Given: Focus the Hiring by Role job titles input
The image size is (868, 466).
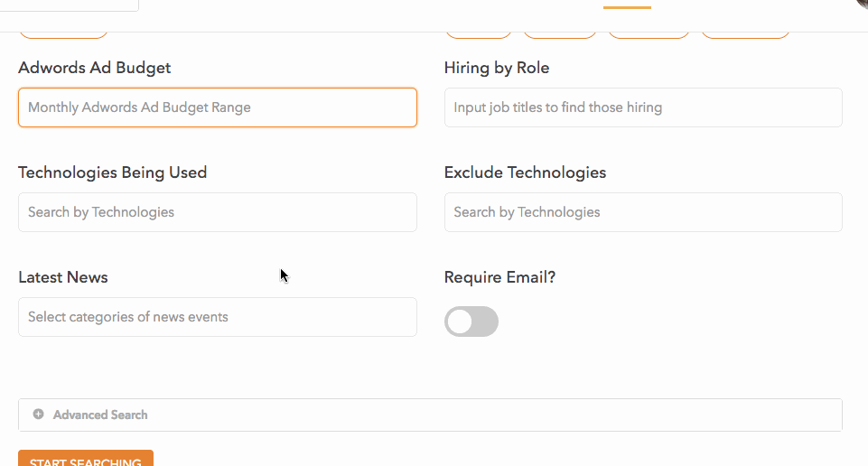Looking at the screenshot, I should 643,107.
